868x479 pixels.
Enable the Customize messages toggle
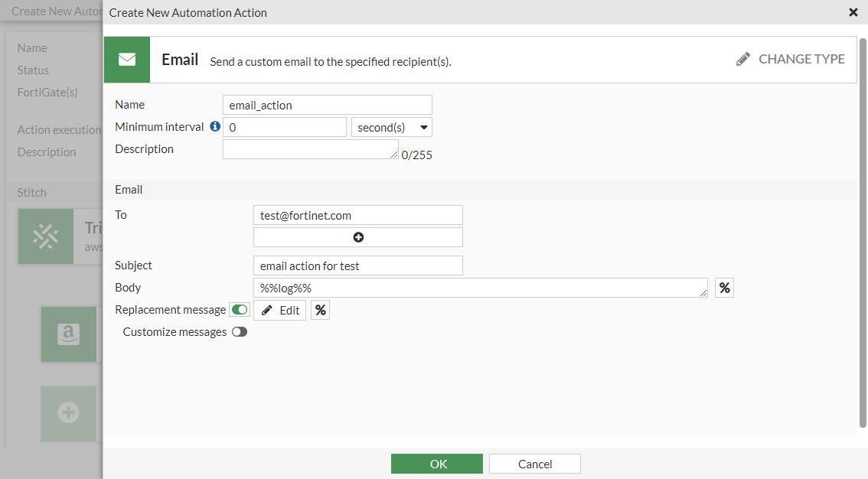point(240,332)
